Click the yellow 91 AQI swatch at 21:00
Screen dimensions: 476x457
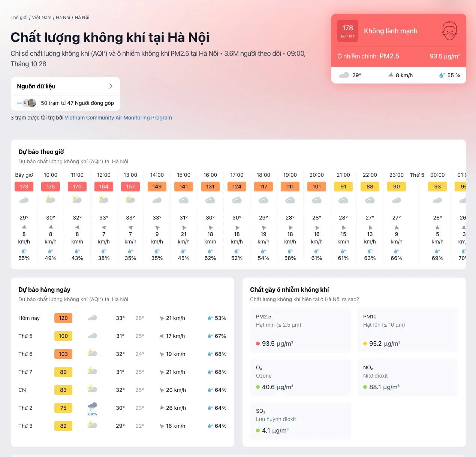tap(343, 187)
